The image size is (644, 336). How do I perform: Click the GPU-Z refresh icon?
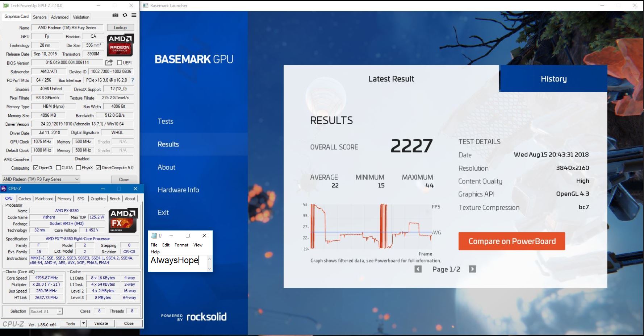(125, 15)
